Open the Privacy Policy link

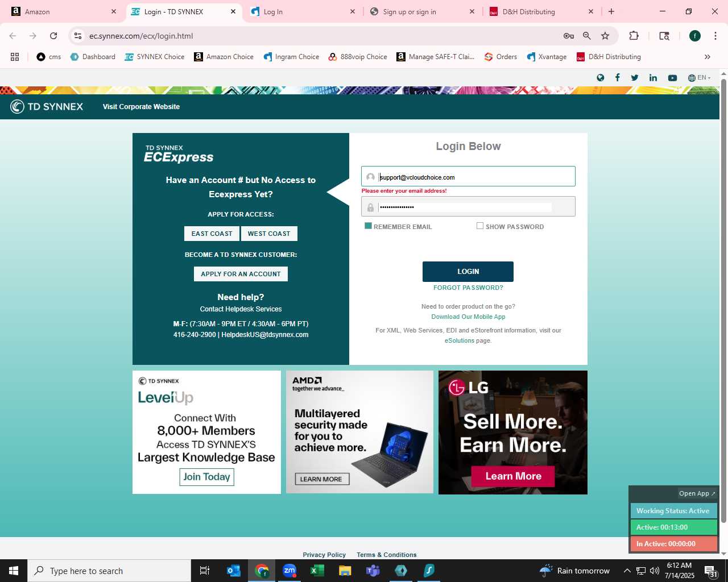[x=324, y=555]
